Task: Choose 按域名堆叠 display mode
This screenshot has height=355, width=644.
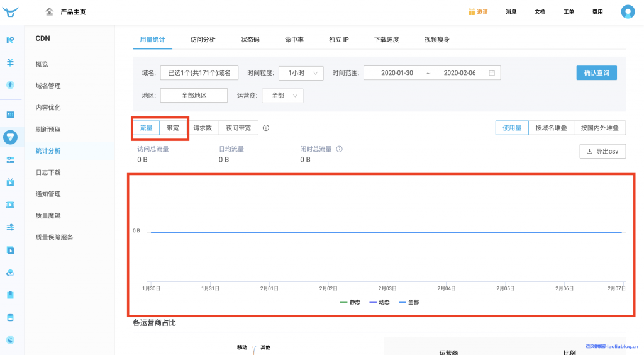Action: (x=551, y=128)
